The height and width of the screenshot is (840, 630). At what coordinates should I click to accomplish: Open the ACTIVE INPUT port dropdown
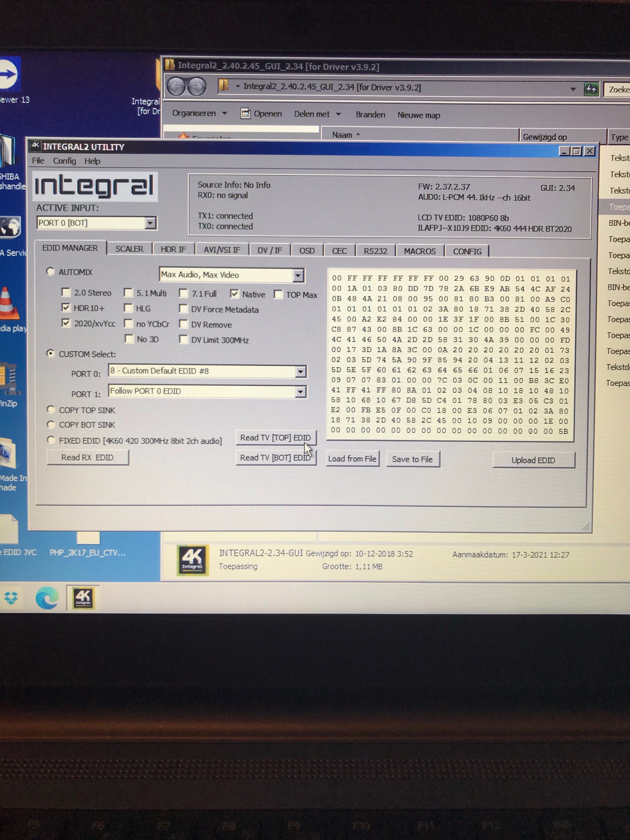[x=150, y=223]
